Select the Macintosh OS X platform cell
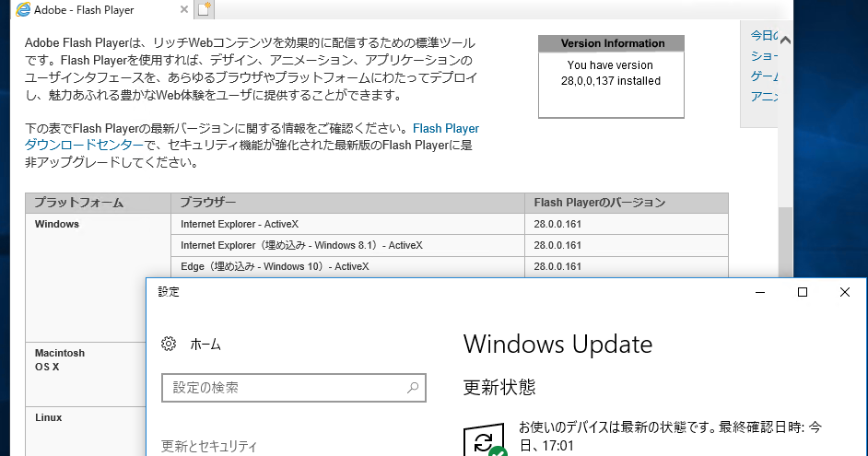Image resolution: width=868 pixels, height=456 pixels. click(86, 374)
